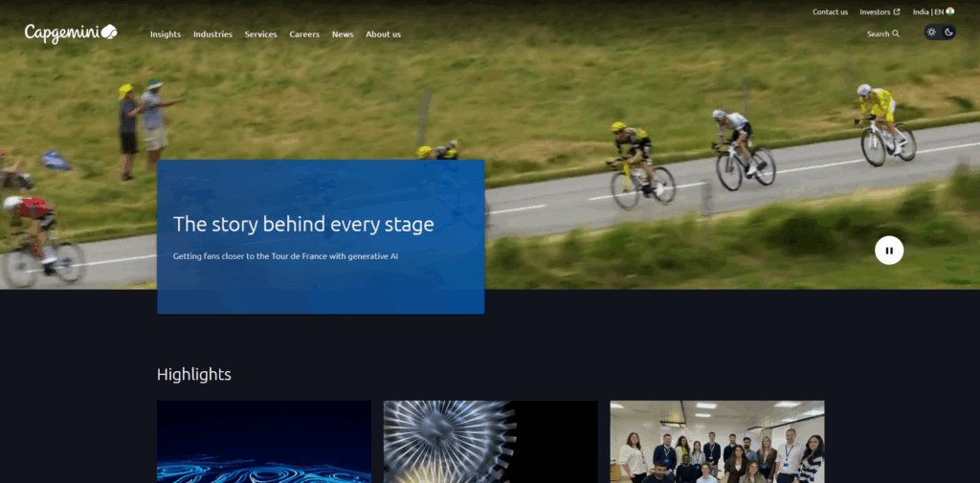The height and width of the screenshot is (483, 980).
Task: Open Investors external link
Action: pyautogui.click(x=880, y=11)
